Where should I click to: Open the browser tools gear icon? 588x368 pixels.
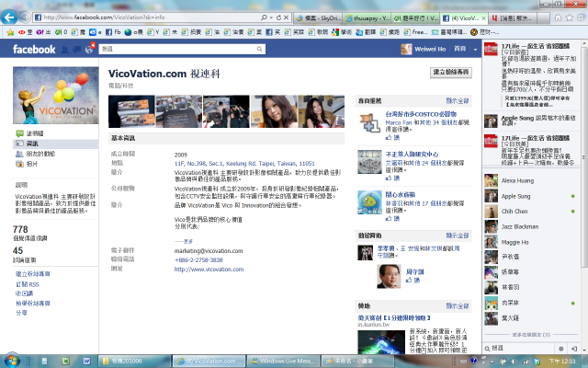pos(581,17)
